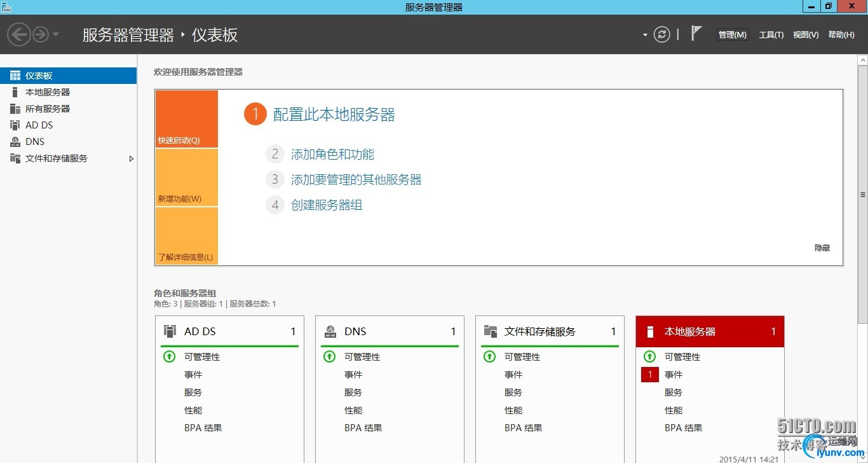Open the 文件和存储服务 tile header
The image size is (868, 463).
tap(550, 331)
